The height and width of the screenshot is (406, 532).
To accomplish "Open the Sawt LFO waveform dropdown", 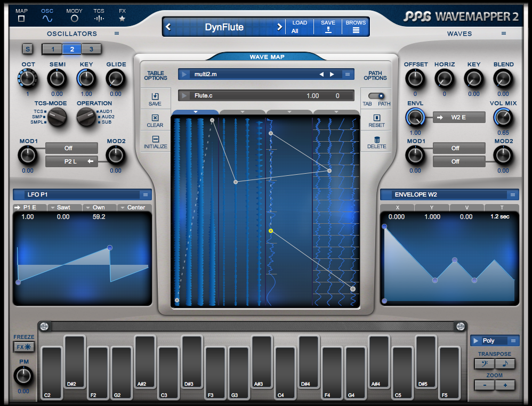I will click(65, 207).
